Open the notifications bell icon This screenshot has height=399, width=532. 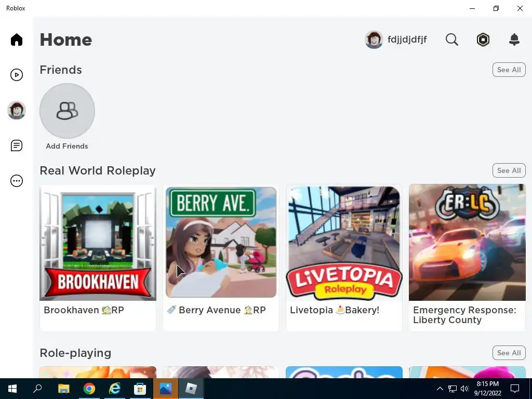[514, 39]
